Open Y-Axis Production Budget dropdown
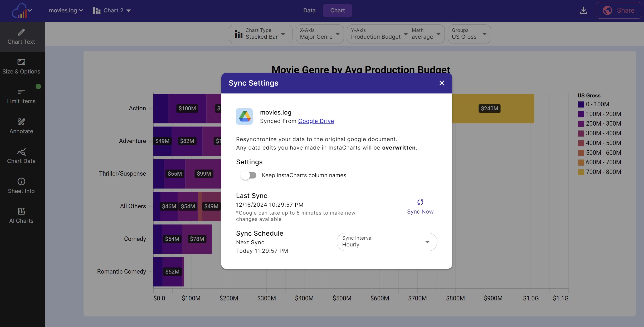This screenshot has width=644, height=327. point(379,34)
